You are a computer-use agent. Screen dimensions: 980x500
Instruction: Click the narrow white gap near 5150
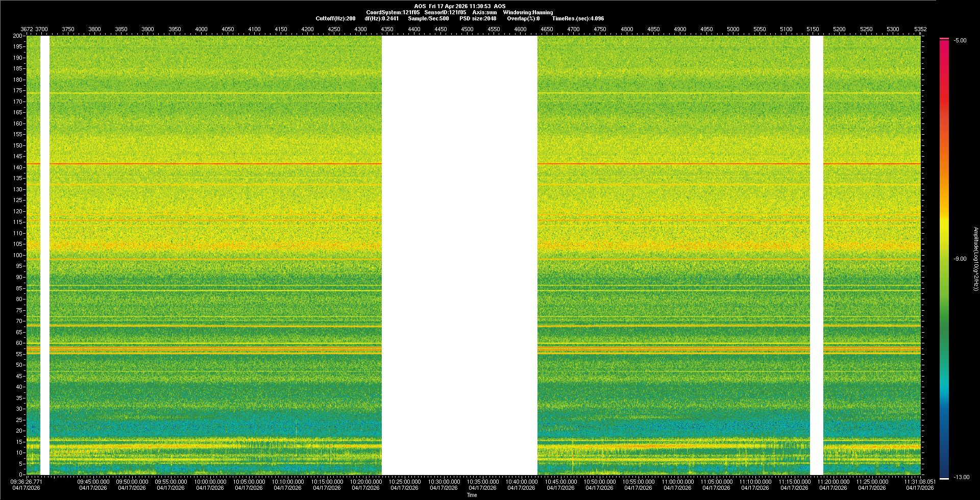click(816, 255)
